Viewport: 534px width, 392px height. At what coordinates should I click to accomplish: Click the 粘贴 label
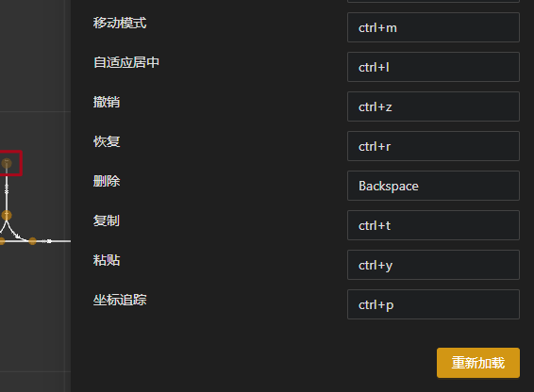[107, 260]
